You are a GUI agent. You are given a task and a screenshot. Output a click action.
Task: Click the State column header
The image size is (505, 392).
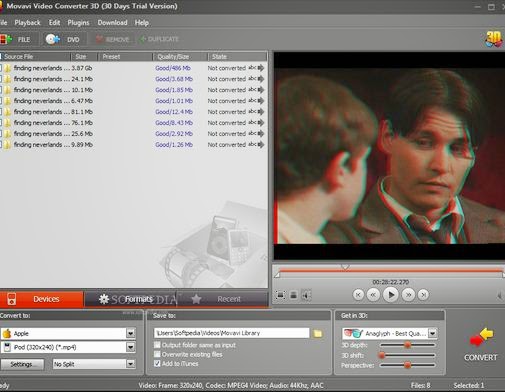[237, 57]
